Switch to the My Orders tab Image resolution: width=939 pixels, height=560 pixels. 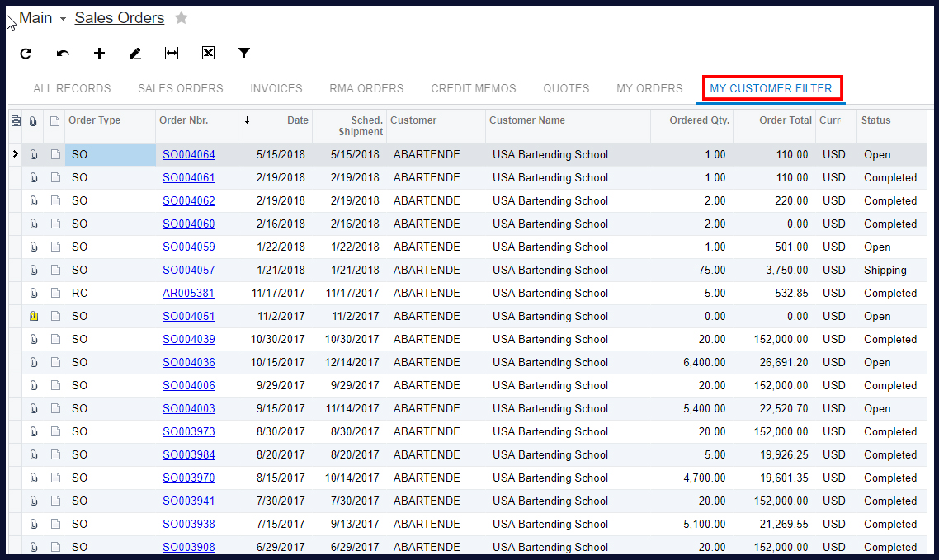(649, 88)
